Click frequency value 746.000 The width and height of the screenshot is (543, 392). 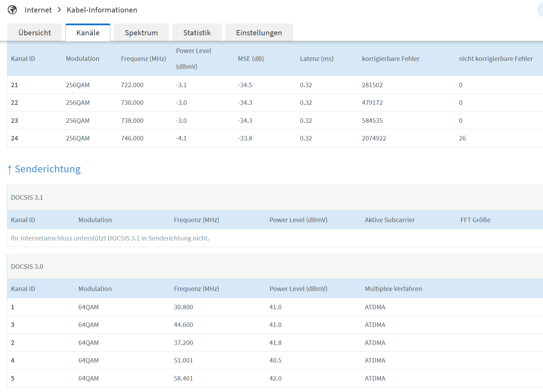point(132,138)
